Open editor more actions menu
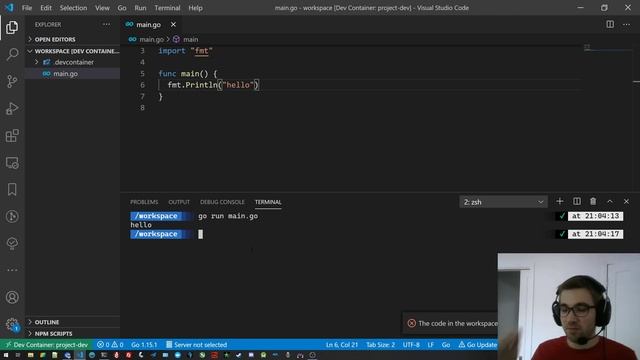640x360 pixels. pyautogui.click(x=626, y=24)
